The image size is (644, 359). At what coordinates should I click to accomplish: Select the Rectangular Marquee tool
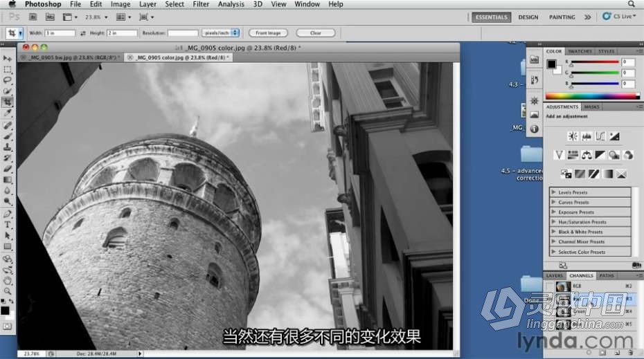[8, 69]
